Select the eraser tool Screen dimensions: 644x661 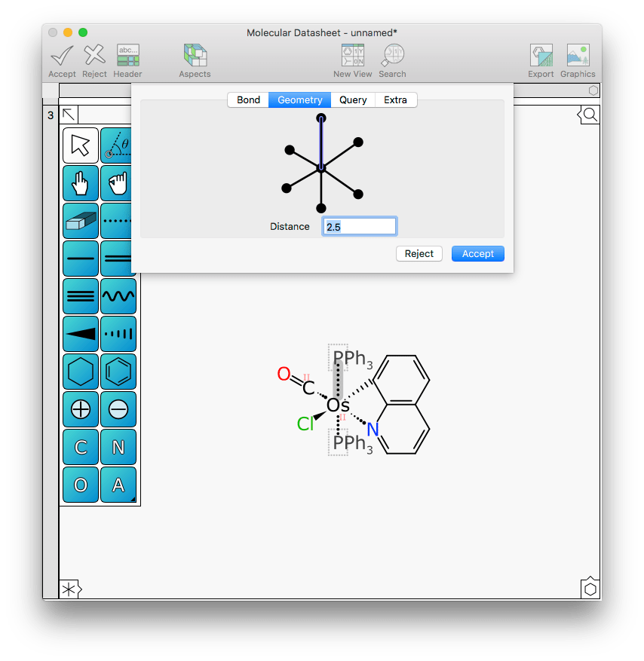click(x=80, y=221)
